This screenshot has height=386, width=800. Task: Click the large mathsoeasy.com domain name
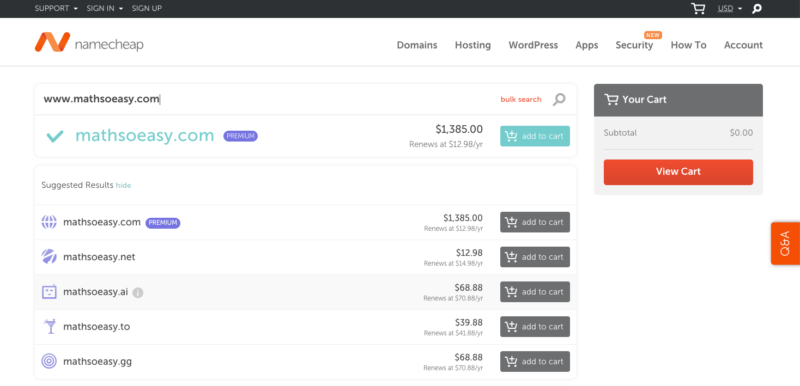pos(145,136)
